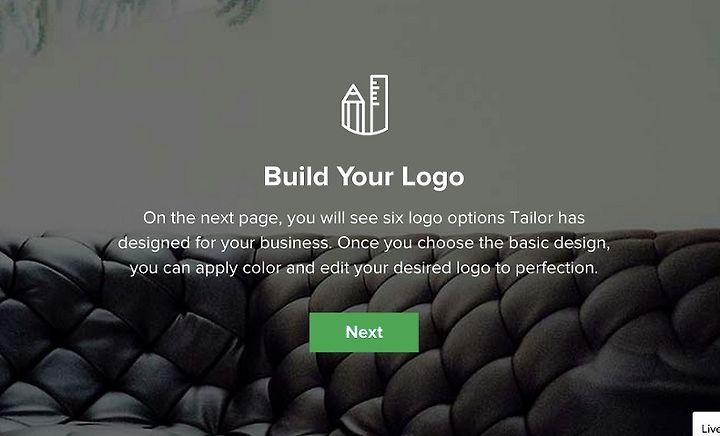Click the word Logo in the heading

point(433,177)
